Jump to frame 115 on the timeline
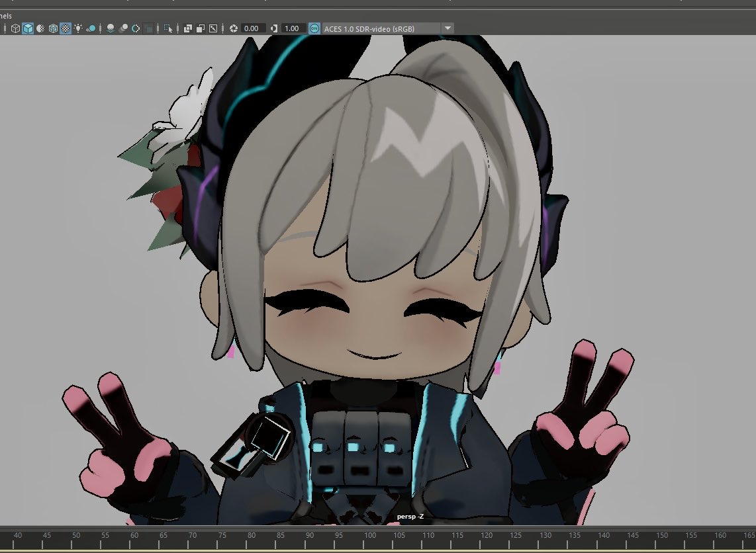 (x=457, y=535)
